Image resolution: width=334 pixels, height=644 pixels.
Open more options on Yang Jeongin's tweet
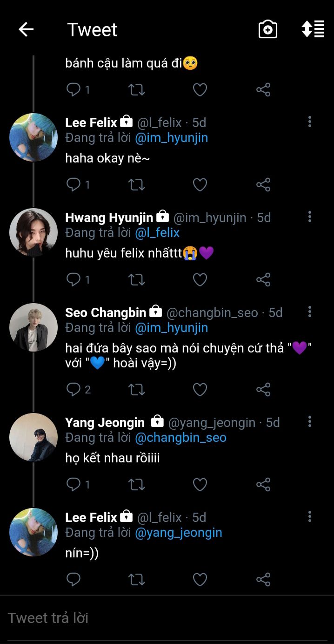(310, 422)
